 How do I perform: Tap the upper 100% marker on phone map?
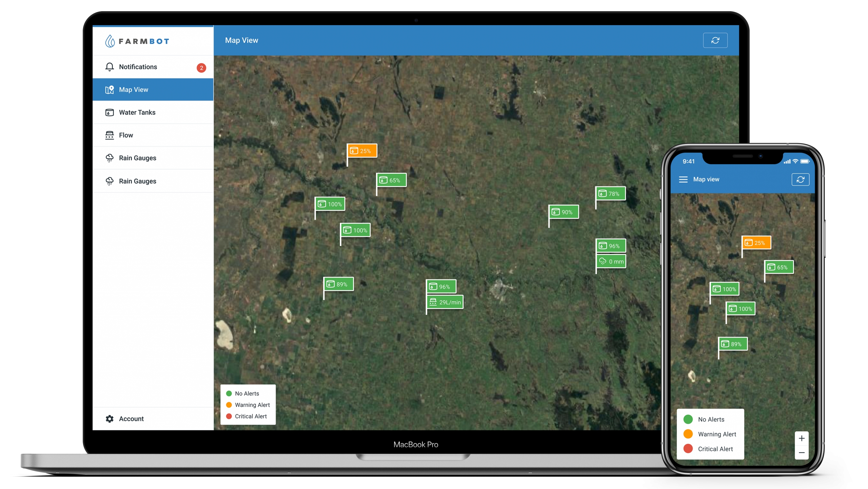point(725,289)
